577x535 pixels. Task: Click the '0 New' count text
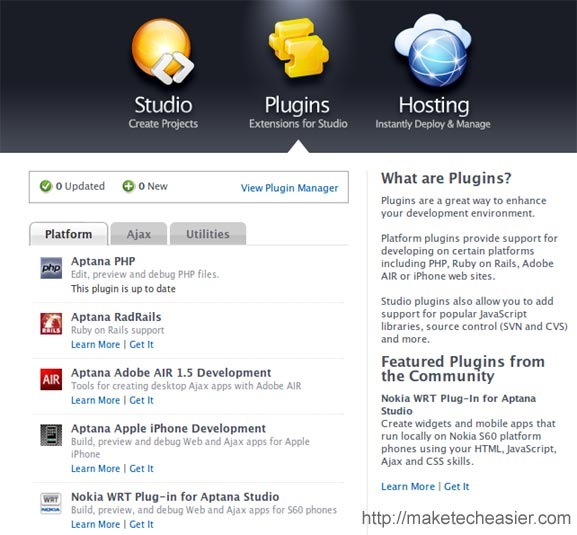[x=153, y=186]
